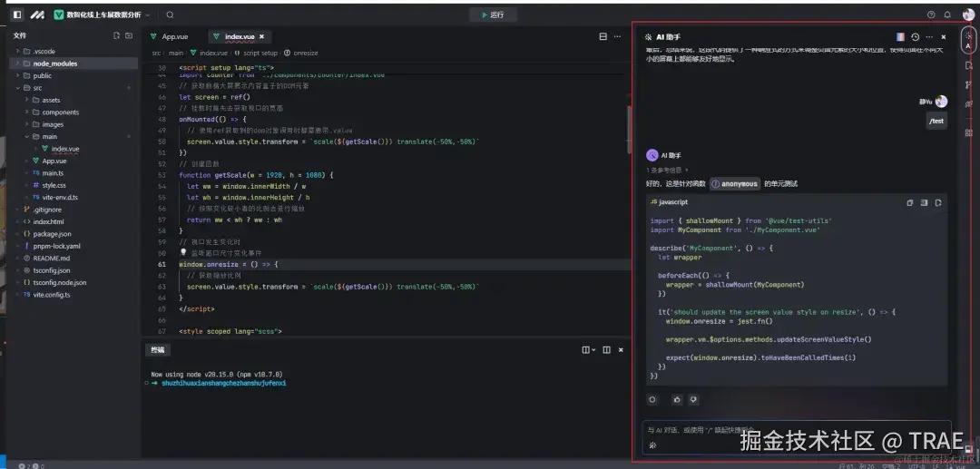
Task: Close the AI assistant panel
Action: 944,37
